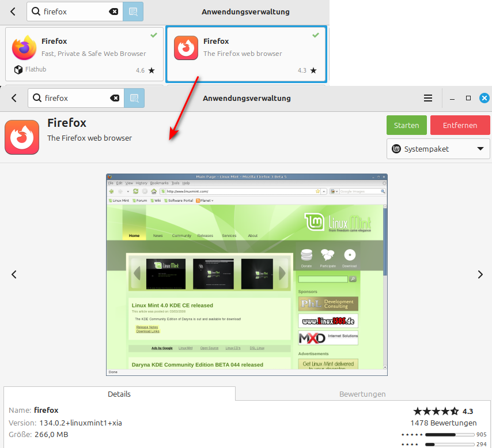Open the Flathub Firefox result card

pyautogui.click(x=85, y=54)
